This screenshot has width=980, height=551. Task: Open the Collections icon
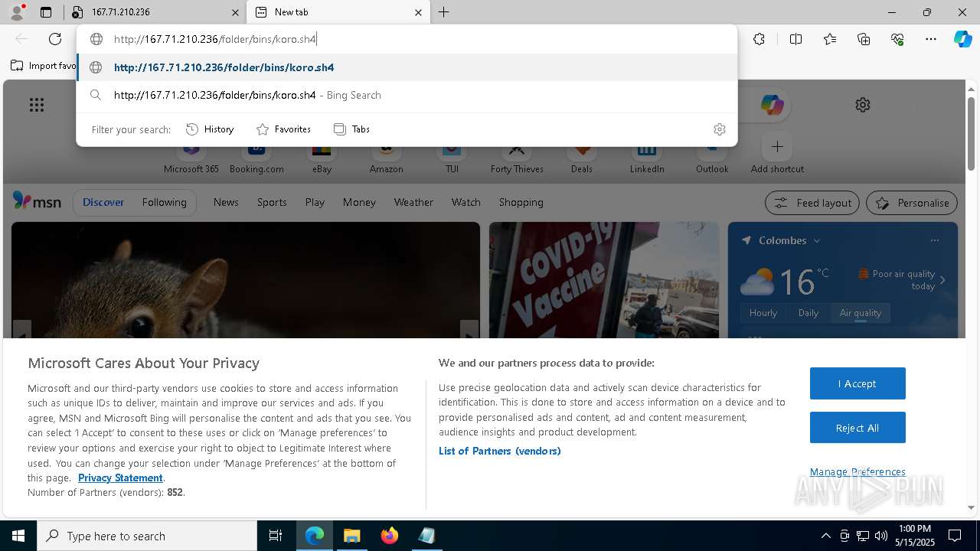coord(864,39)
